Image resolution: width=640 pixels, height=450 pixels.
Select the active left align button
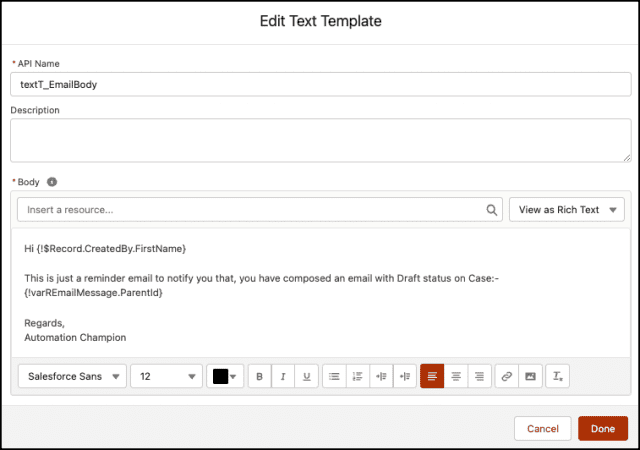coord(432,377)
